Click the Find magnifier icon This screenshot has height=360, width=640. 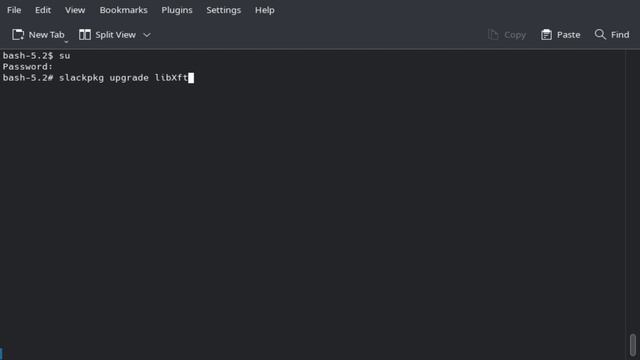click(x=600, y=34)
